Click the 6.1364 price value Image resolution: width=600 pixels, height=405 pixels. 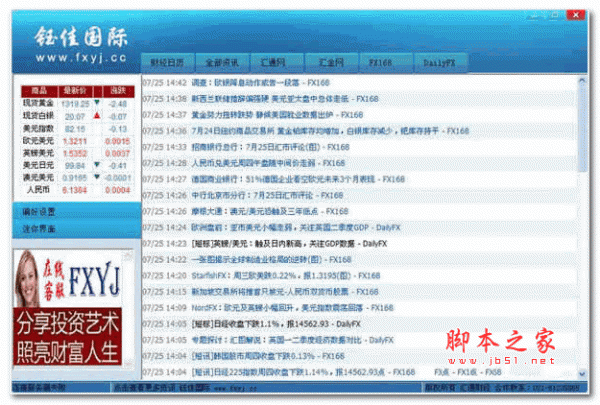(x=75, y=190)
